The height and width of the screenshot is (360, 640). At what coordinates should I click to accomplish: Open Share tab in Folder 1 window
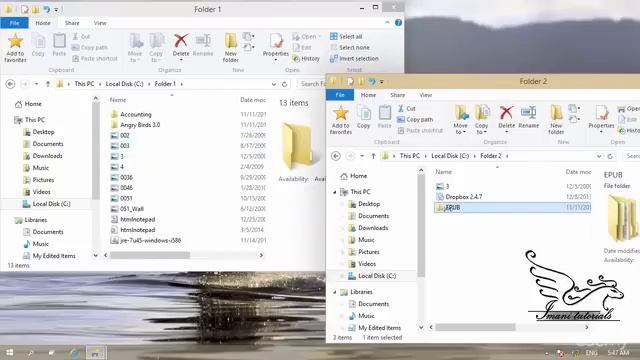(x=72, y=23)
